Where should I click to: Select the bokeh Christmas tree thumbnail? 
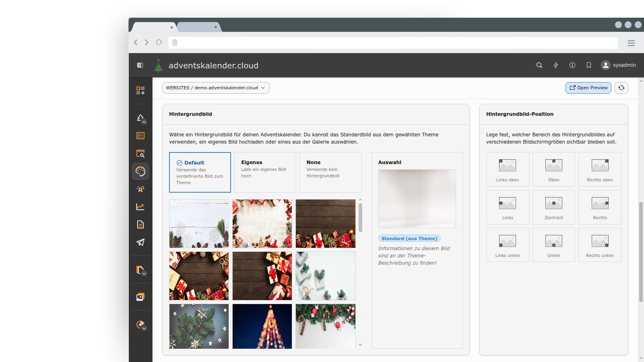pos(262,326)
